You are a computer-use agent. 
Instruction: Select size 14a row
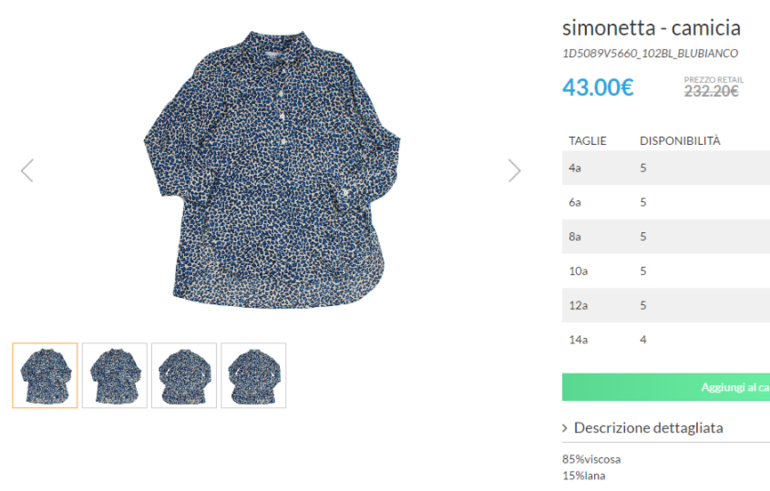666,340
